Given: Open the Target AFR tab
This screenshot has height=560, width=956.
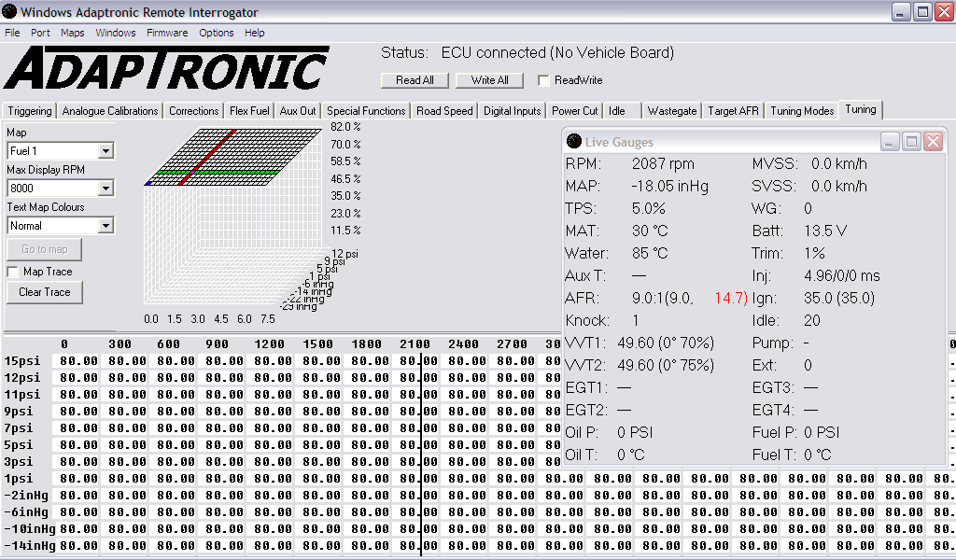Looking at the screenshot, I should [x=733, y=110].
